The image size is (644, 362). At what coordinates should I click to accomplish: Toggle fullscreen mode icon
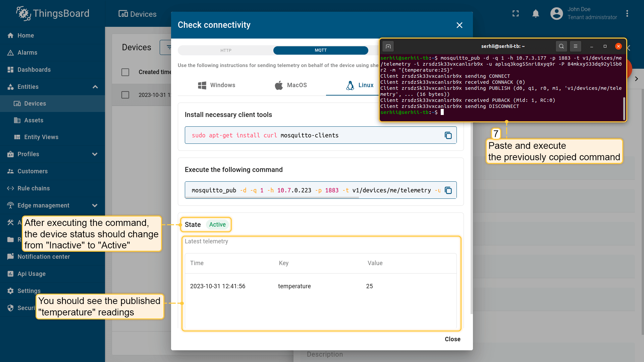tap(516, 13)
